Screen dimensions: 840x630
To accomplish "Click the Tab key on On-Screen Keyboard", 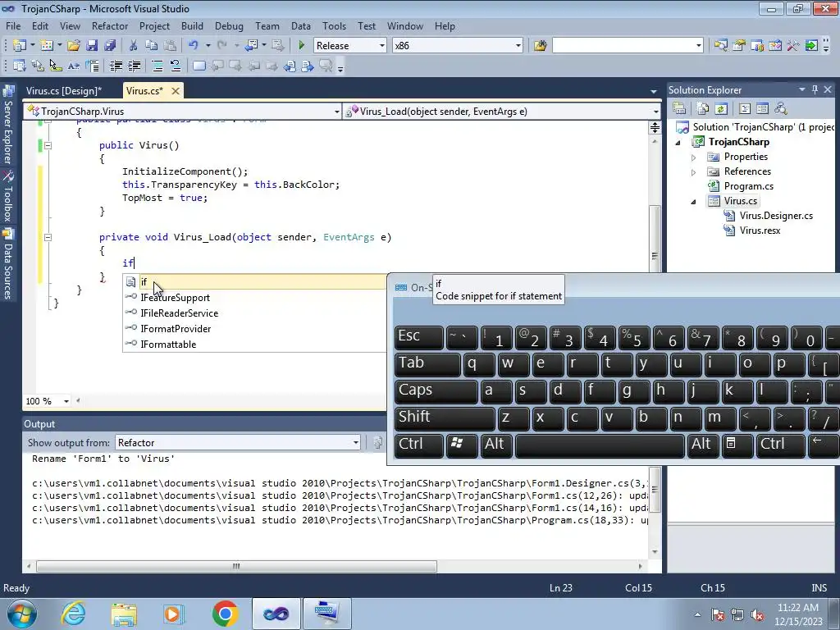I will [x=427, y=363].
